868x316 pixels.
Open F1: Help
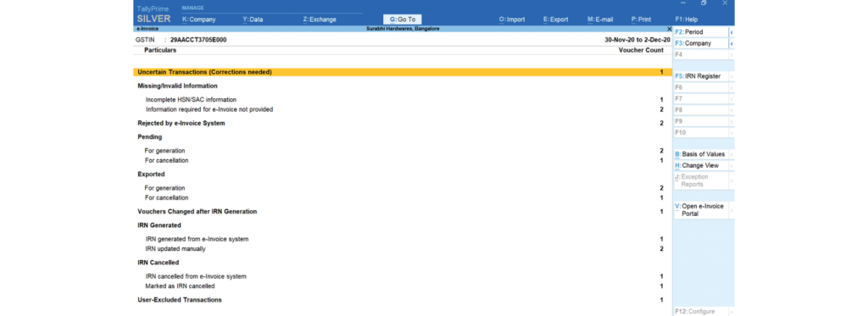(x=687, y=19)
